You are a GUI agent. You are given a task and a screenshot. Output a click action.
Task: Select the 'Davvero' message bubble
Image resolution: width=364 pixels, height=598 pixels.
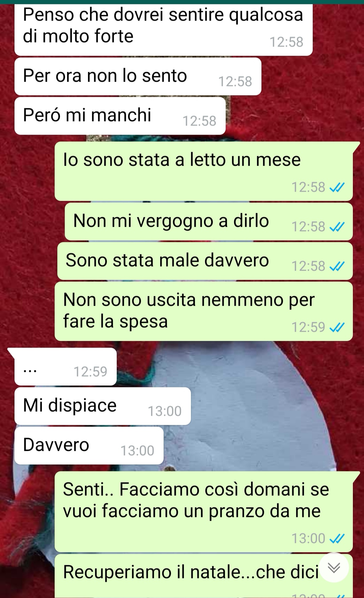(x=89, y=445)
